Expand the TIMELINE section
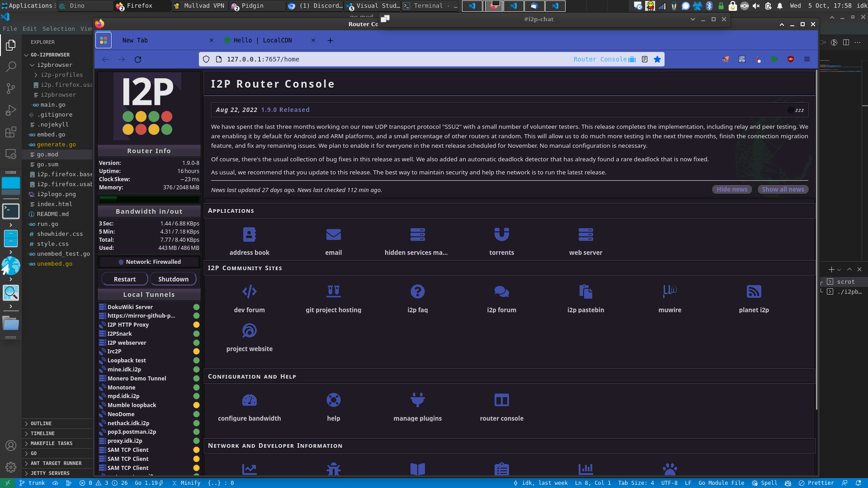This screenshot has height=488, width=868. coord(58,433)
